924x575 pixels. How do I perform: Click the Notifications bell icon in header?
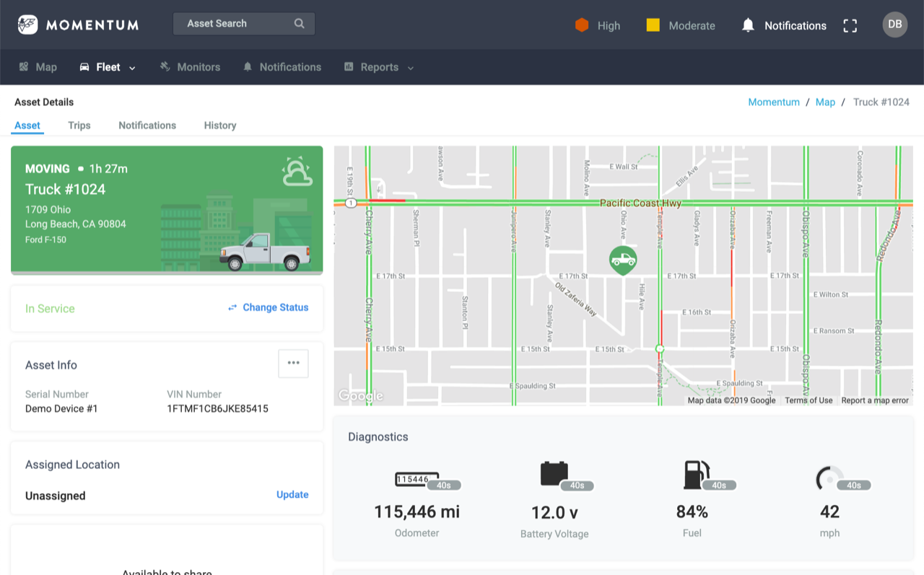pos(748,25)
